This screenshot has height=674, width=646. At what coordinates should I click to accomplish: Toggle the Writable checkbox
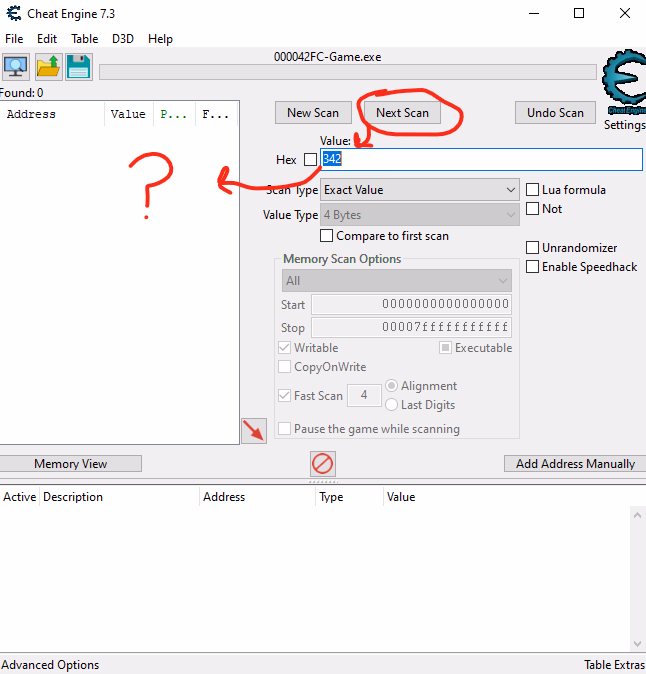tap(285, 347)
